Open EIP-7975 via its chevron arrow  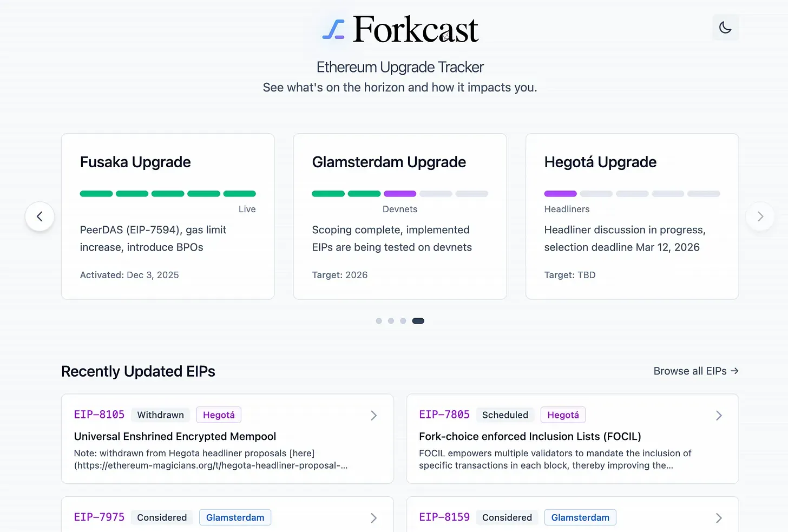pyautogui.click(x=373, y=518)
